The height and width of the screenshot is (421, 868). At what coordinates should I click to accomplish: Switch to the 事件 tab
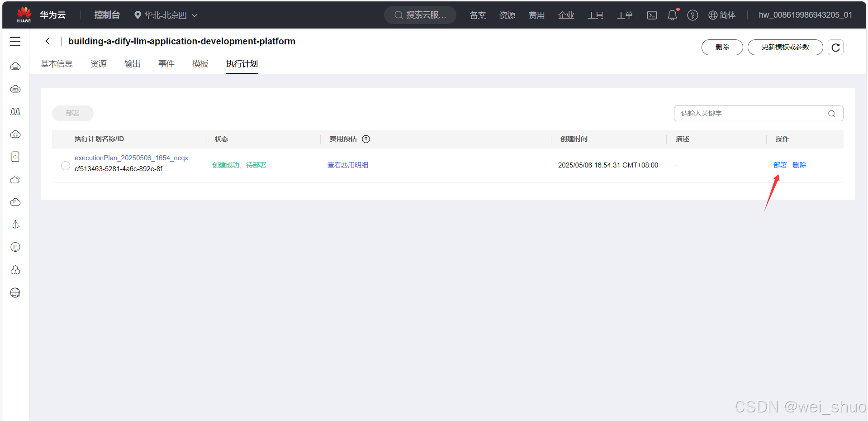tap(166, 64)
